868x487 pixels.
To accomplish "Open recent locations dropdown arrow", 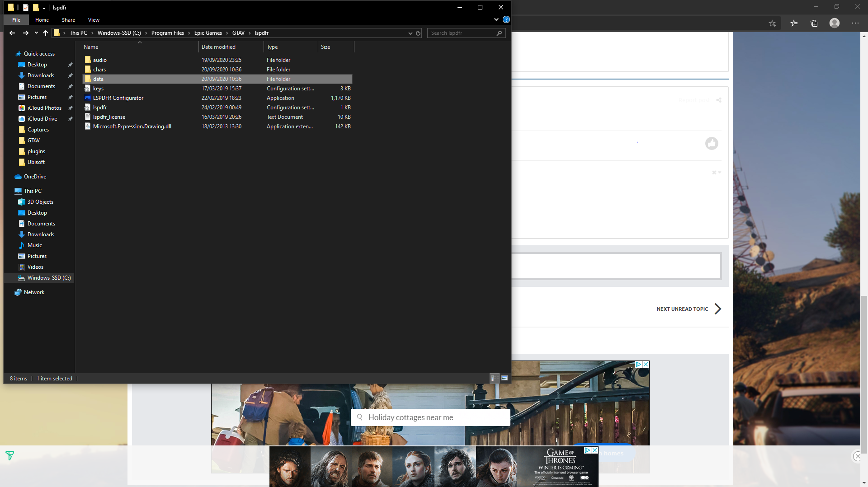I will (x=36, y=33).
